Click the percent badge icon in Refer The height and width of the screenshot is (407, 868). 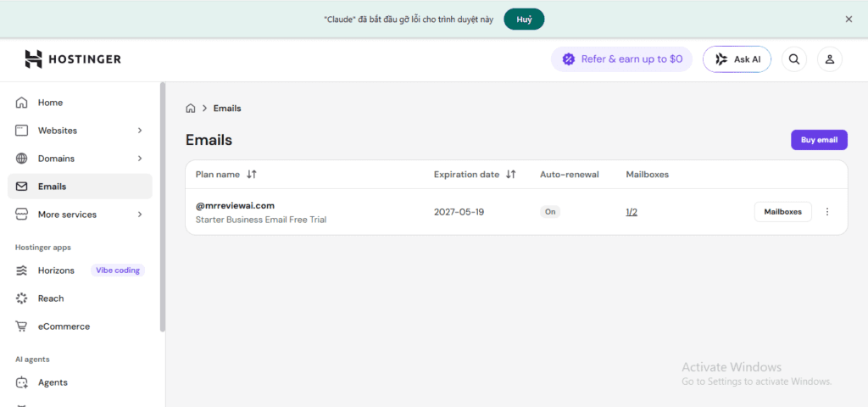pos(569,59)
